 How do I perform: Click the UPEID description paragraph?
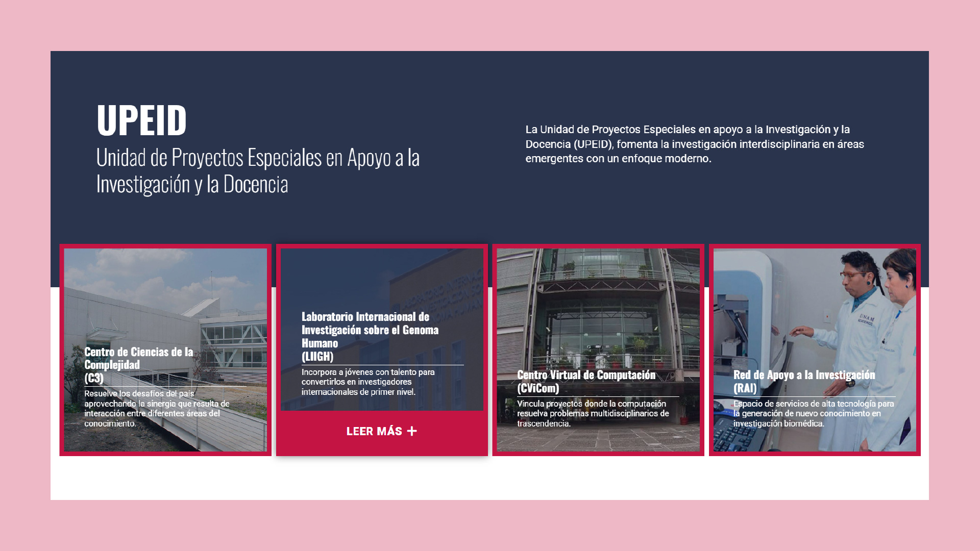pos(694,144)
